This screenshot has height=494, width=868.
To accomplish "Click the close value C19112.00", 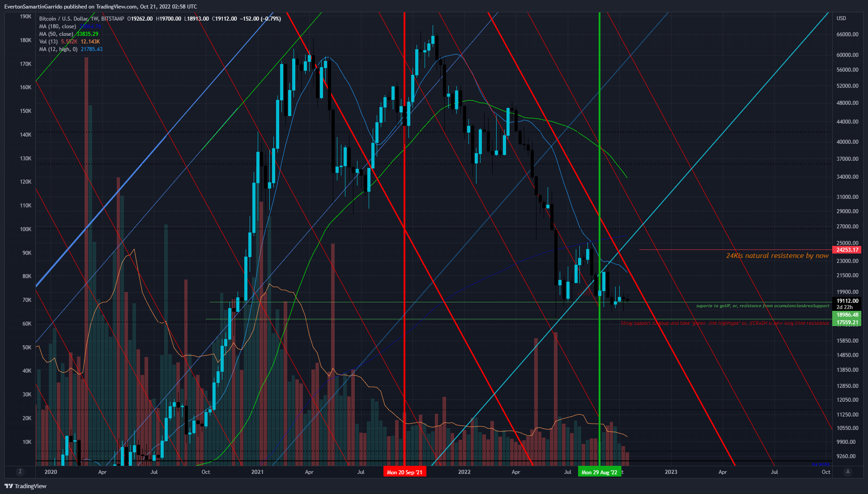I will pyautogui.click(x=224, y=19).
